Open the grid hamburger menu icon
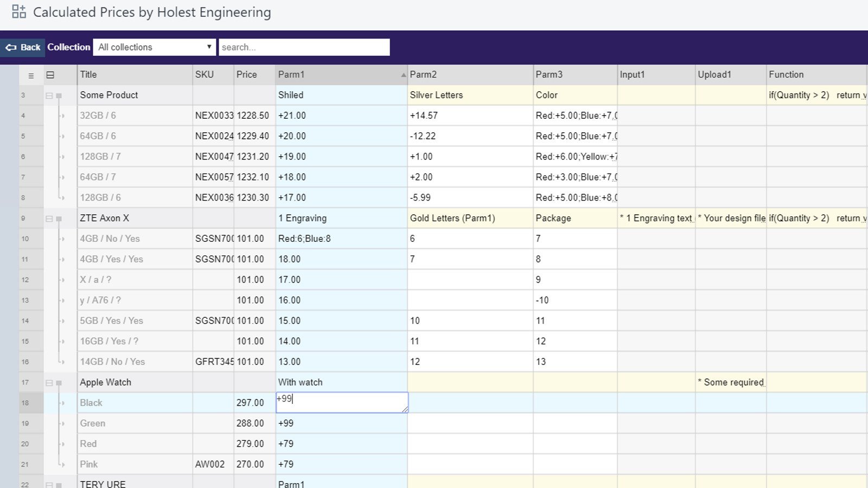The width and height of the screenshot is (868, 488). click(x=30, y=75)
